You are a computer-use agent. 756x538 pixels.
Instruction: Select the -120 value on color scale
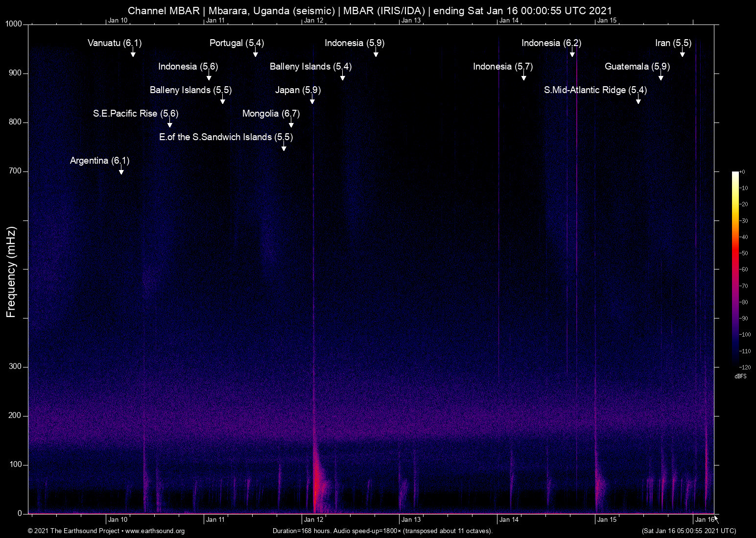745,367
